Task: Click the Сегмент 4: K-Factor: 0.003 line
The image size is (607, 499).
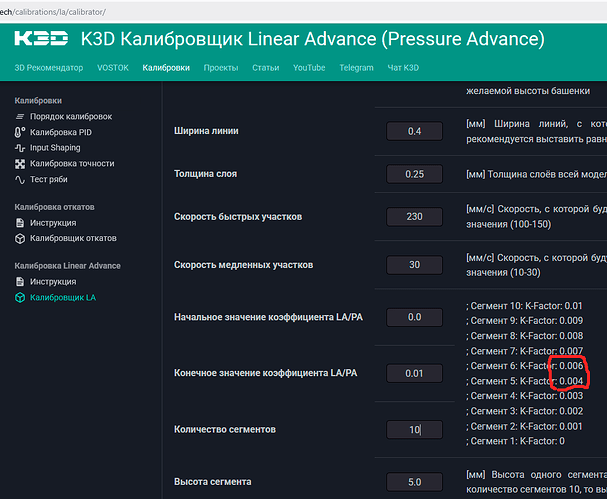Action: (524, 396)
